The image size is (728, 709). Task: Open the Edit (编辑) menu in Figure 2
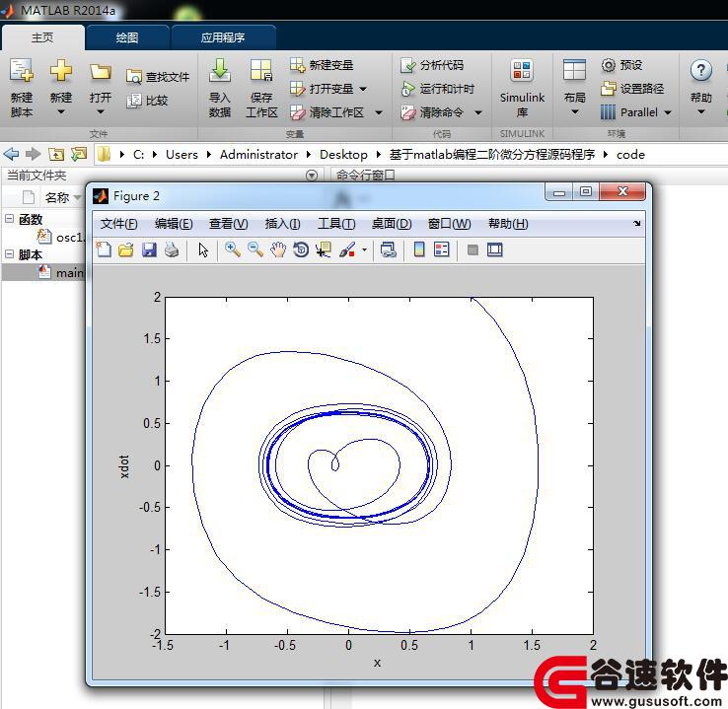(174, 224)
